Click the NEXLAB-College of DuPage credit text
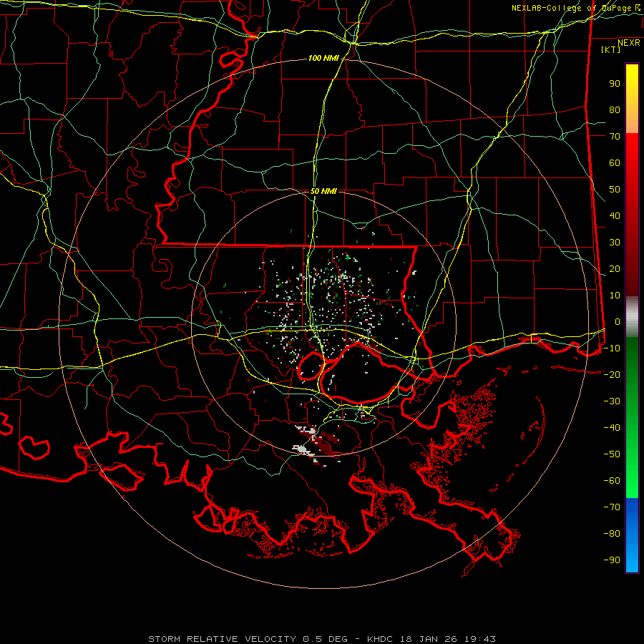This screenshot has width=644, height=644. [576, 8]
